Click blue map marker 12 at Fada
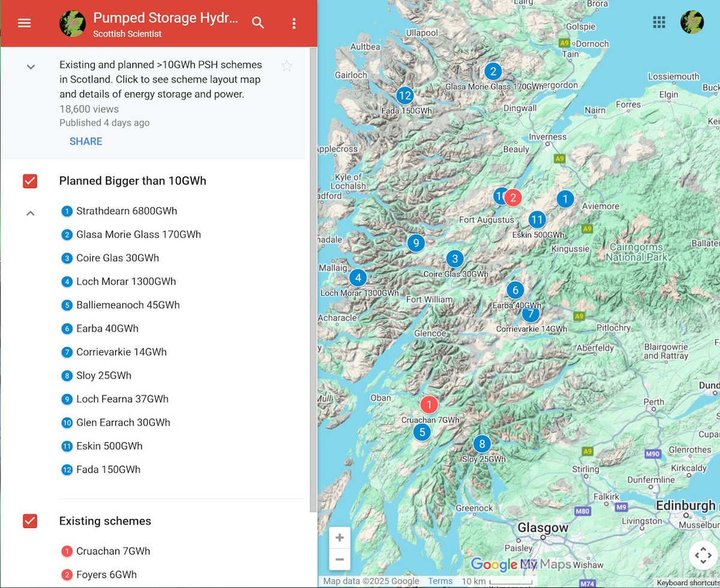Screen dimensions: 720x588 405,95
